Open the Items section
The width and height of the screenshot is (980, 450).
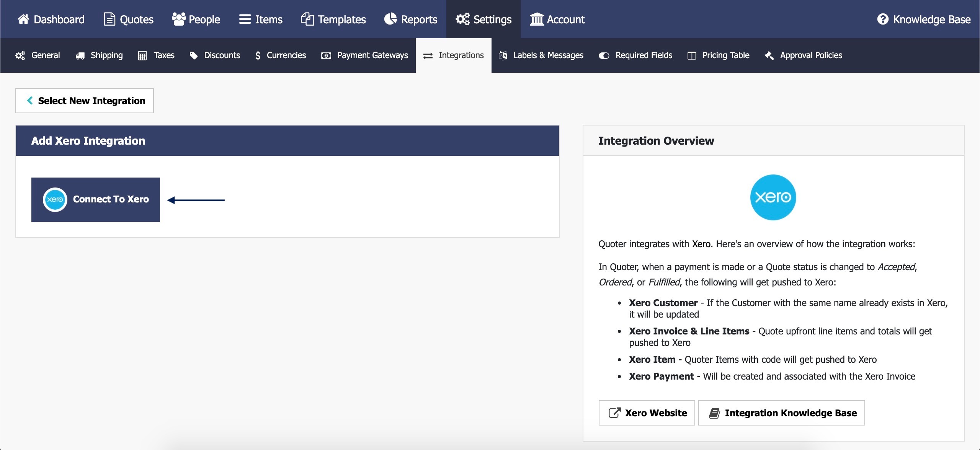(261, 19)
